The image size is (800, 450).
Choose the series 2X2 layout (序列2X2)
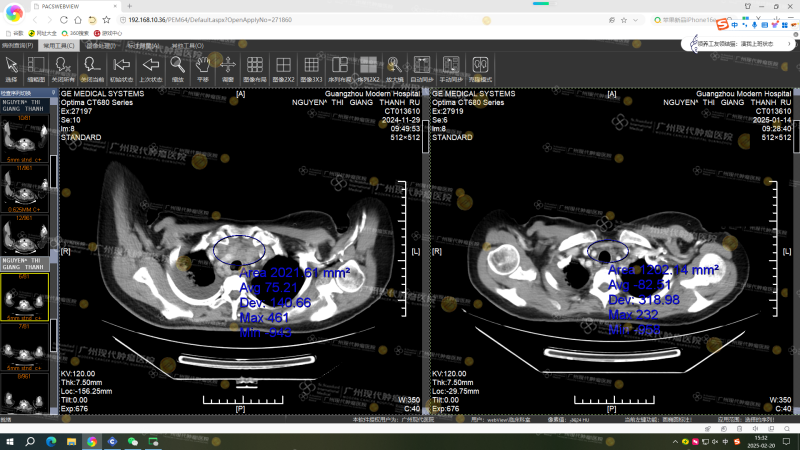click(369, 66)
